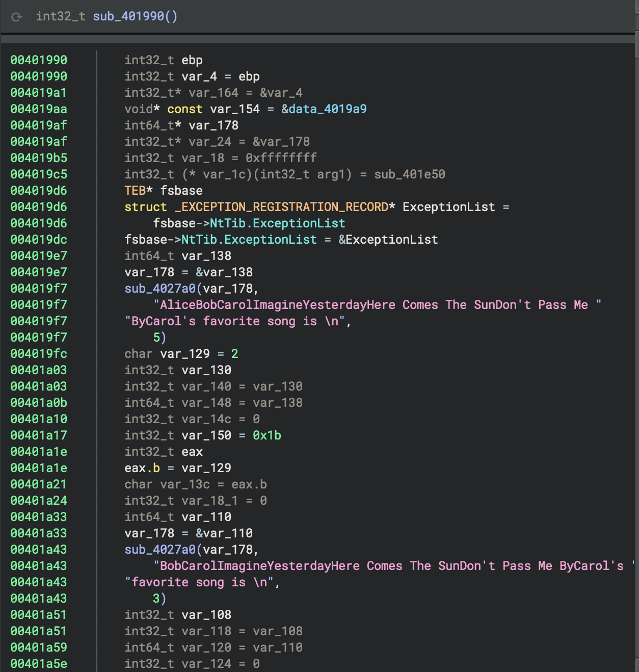The height and width of the screenshot is (672, 639).
Task: Click the &var_4 reference on var_164 line
Action: click(x=281, y=93)
